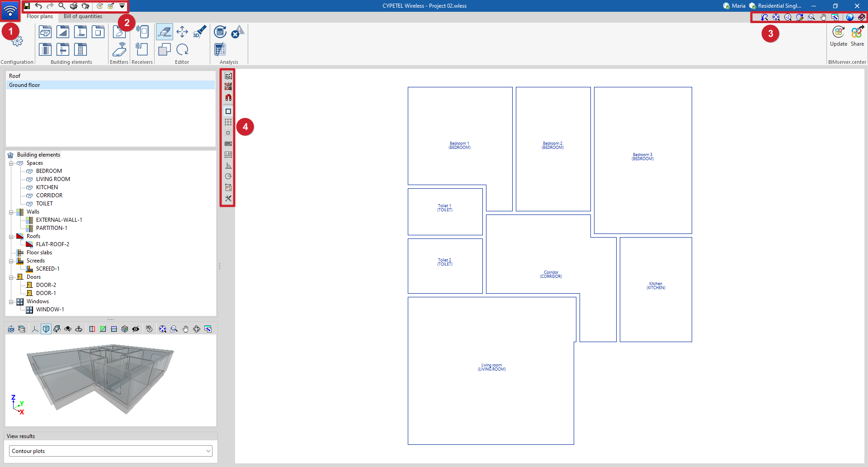Open the Configuration gear settings
The width and height of the screenshot is (868, 467).
[x=17, y=41]
